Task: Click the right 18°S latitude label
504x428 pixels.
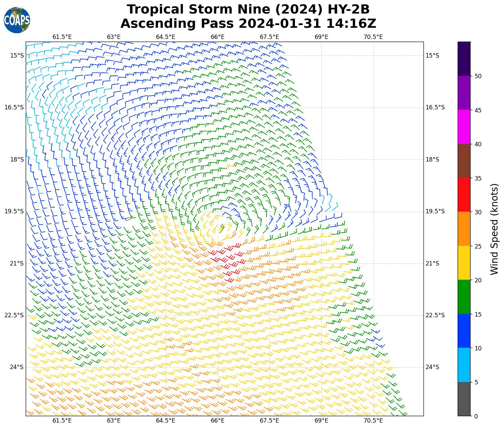Action: pyautogui.click(x=432, y=159)
